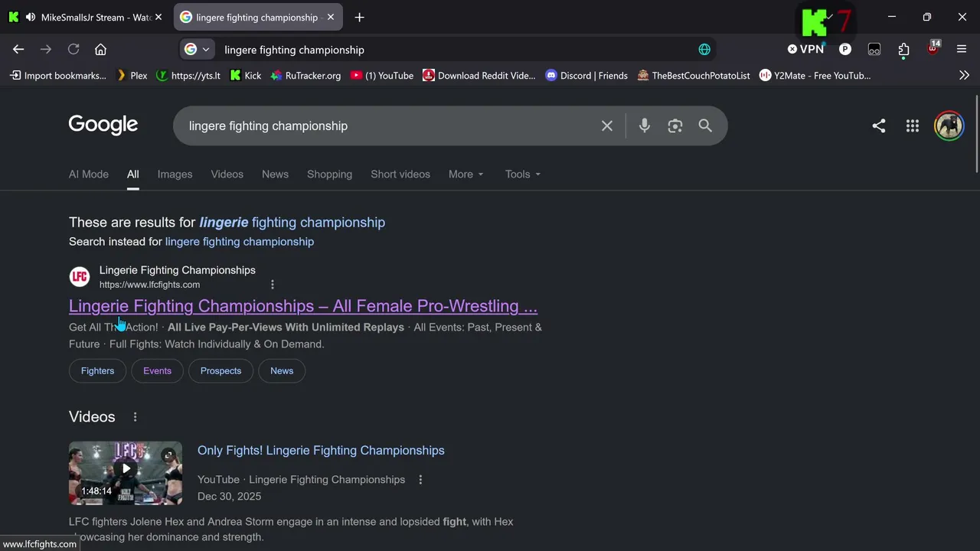980x551 pixels.
Task: Click the round P extension icon
Action: coord(845,49)
